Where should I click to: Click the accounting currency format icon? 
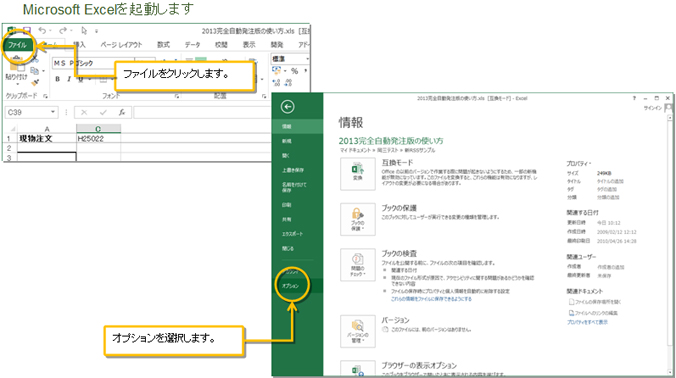[276, 71]
